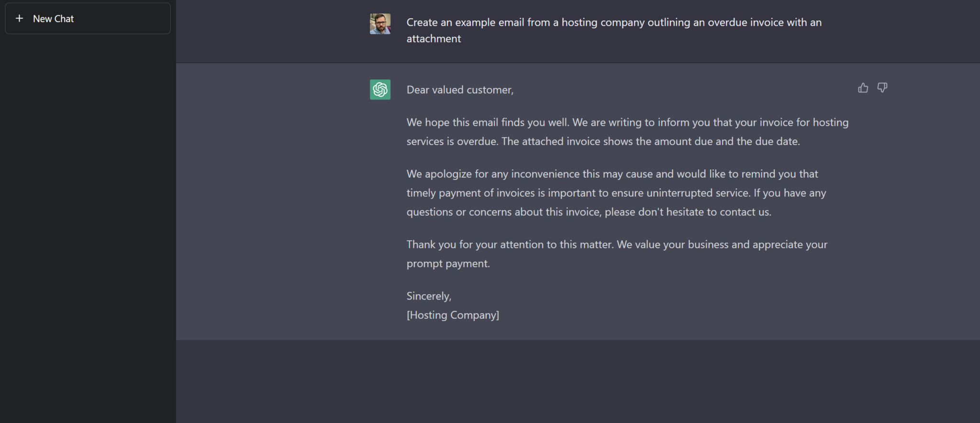The width and height of the screenshot is (980, 423).
Task: Like the response with thumbs up
Action: click(x=863, y=88)
